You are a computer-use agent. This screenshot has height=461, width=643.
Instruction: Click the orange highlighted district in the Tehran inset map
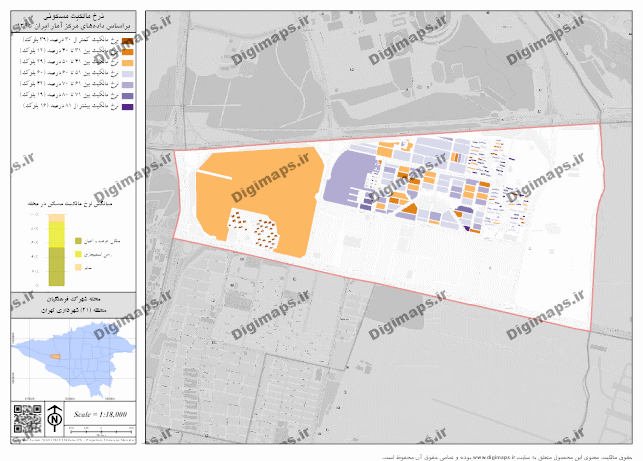pyautogui.click(x=56, y=356)
